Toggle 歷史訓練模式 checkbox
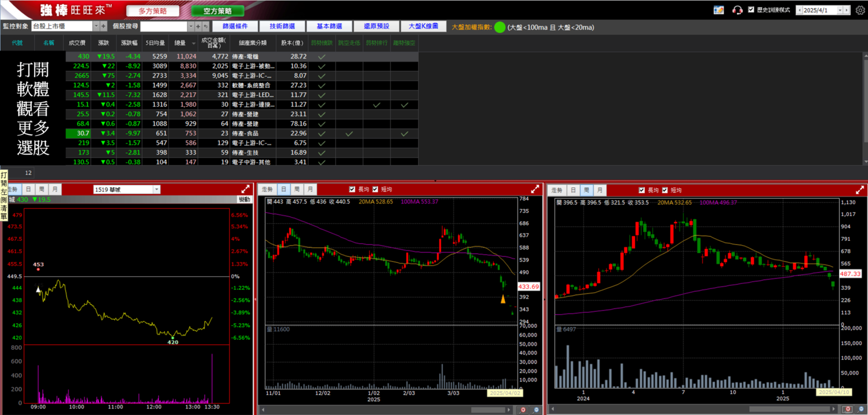 pyautogui.click(x=751, y=10)
